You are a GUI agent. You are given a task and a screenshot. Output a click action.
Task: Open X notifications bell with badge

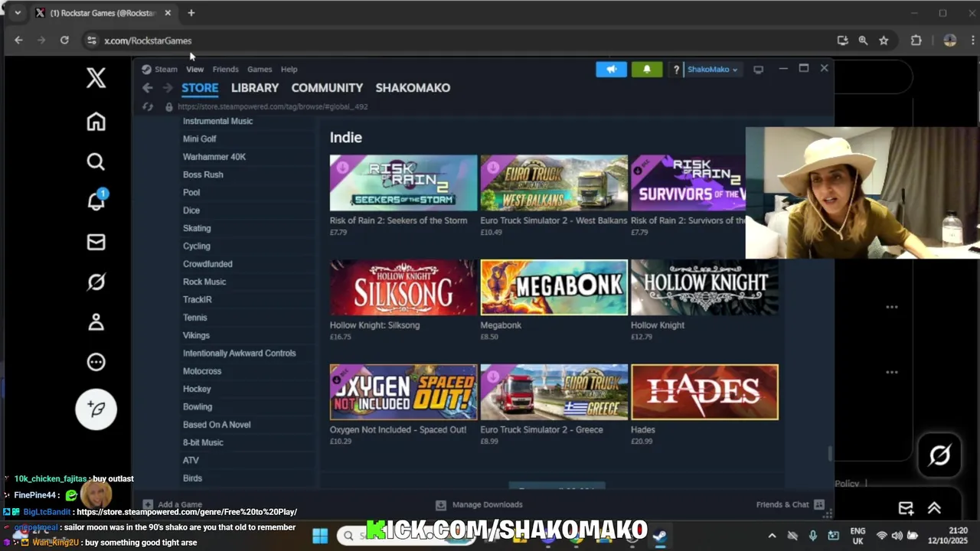tap(96, 201)
